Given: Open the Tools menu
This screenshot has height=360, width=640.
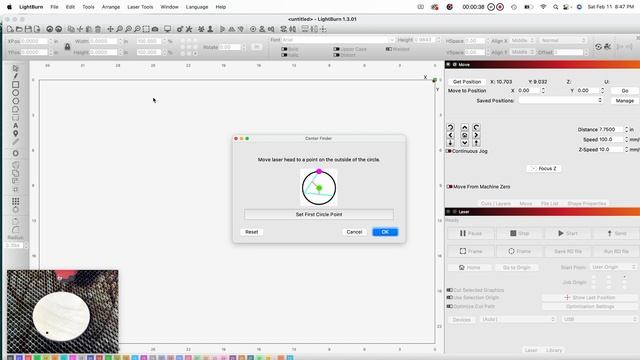Looking at the screenshot, I should pos(88,7).
